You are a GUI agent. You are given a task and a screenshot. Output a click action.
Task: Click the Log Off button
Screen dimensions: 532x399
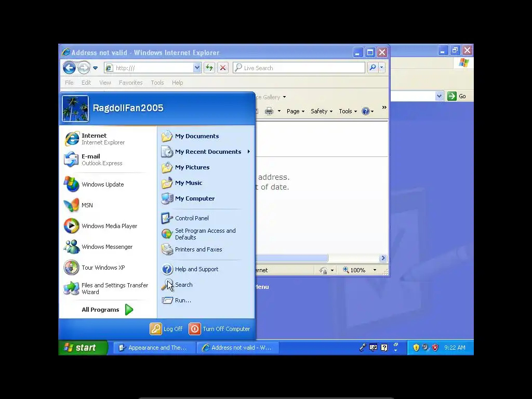coord(166,329)
